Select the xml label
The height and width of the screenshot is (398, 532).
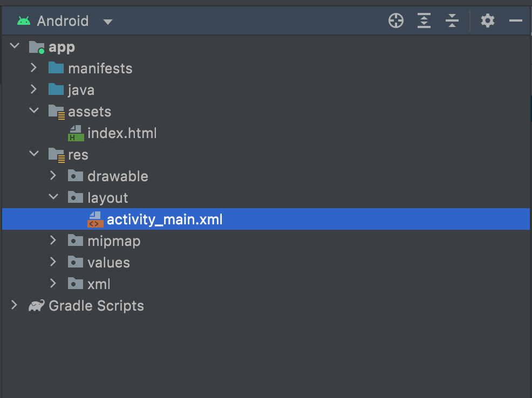99,284
